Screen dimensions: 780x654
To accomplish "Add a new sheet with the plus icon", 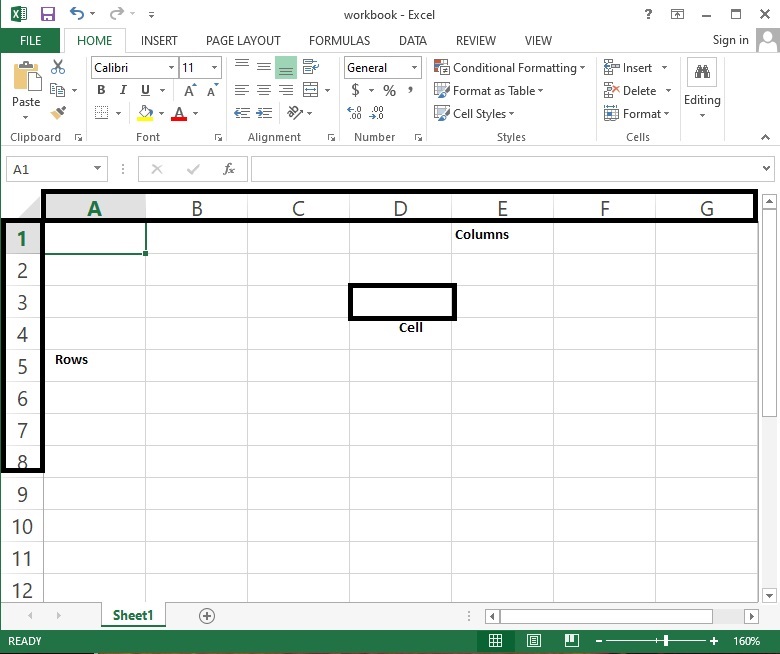I will coord(207,615).
